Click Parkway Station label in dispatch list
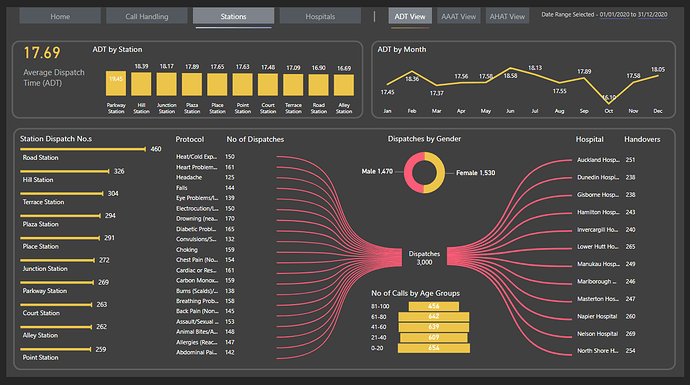Image resolution: width=690 pixels, height=385 pixels. pyautogui.click(x=44, y=291)
